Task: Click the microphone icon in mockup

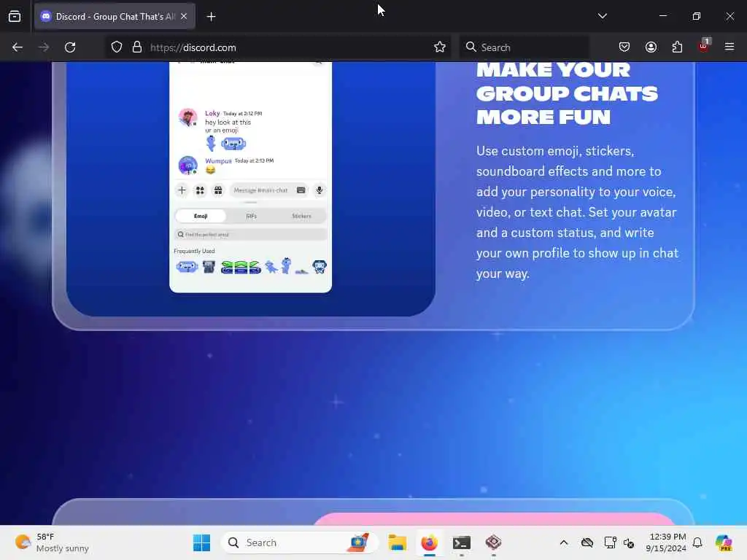Action: pos(320,190)
